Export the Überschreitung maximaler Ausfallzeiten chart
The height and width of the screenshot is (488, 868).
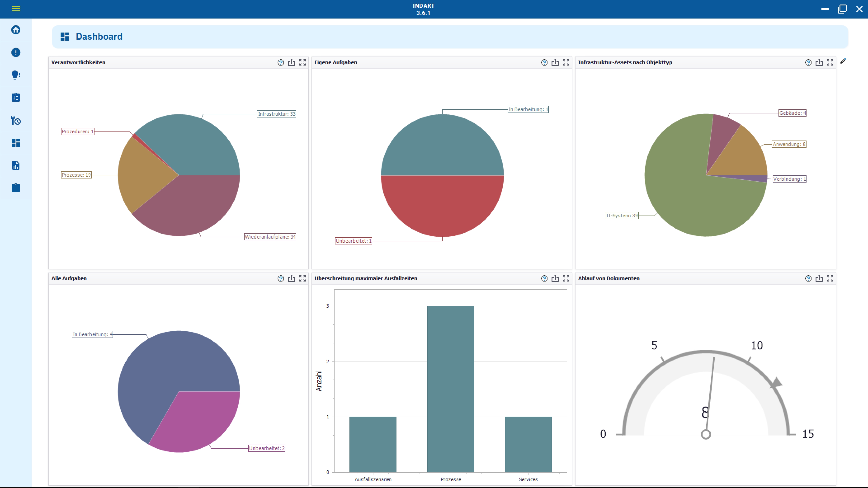(555, 279)
